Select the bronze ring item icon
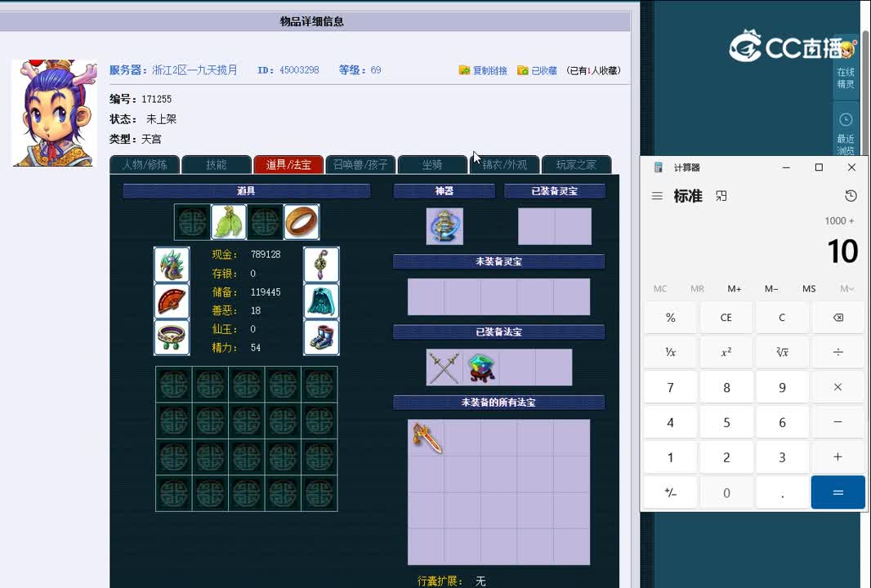This screenshot has height=588, width=871. click(301, 222)
